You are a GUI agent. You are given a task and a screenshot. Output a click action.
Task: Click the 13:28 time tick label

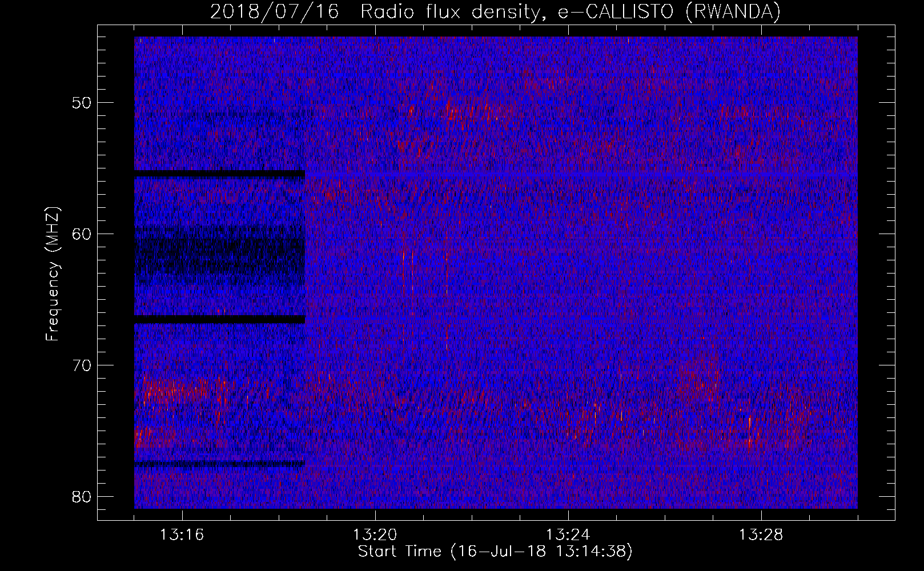761,535
